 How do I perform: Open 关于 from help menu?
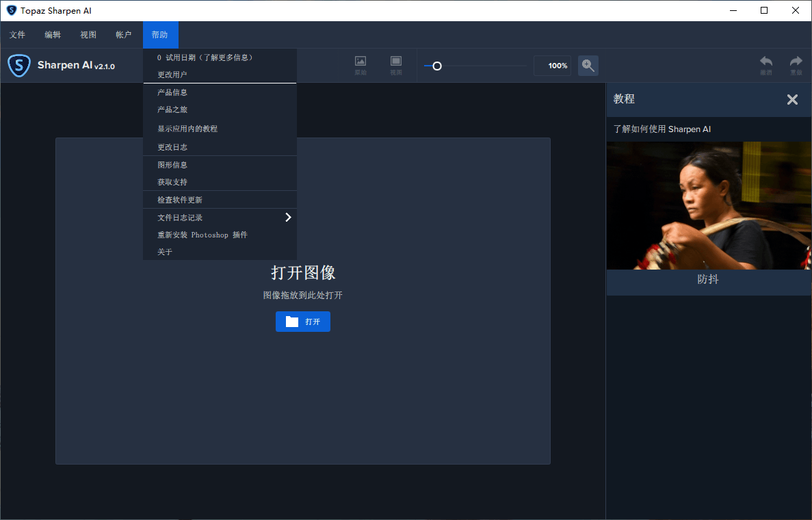[220, 252]
